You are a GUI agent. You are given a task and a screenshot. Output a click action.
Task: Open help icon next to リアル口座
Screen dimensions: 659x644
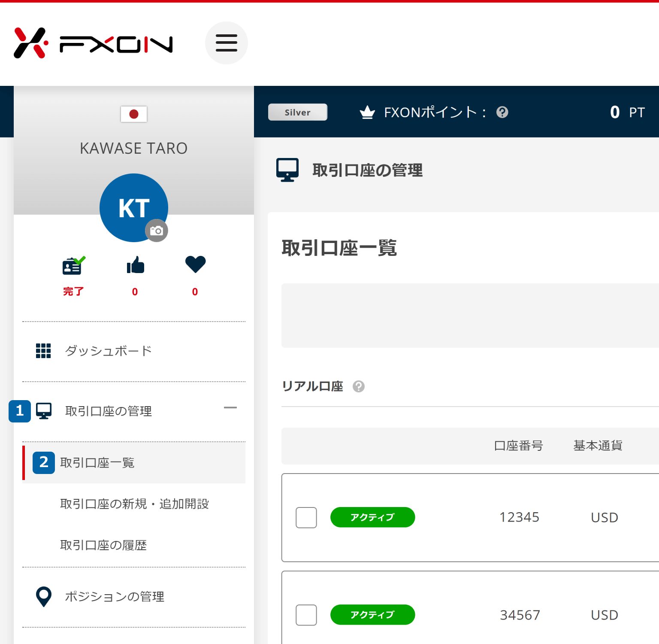point(359,386)
